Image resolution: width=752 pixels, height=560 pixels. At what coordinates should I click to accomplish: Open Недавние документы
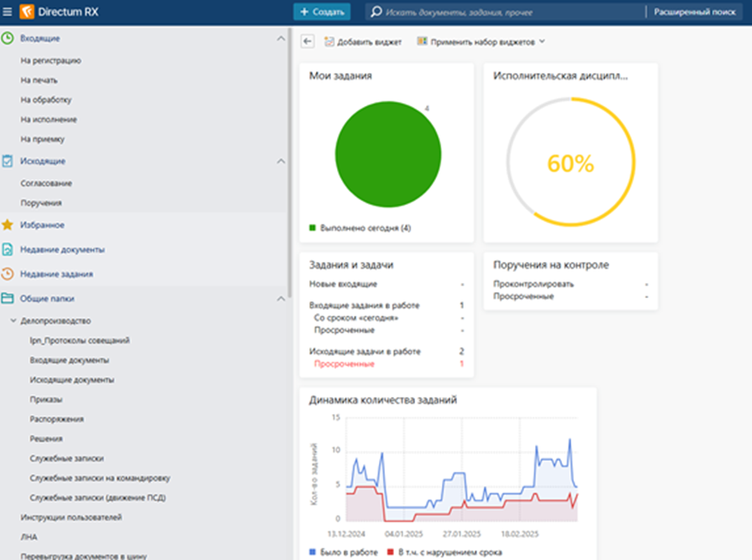click(62, 249)
